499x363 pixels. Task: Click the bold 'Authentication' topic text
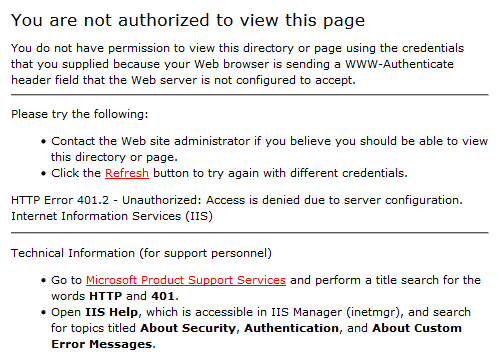pos(292,328)
